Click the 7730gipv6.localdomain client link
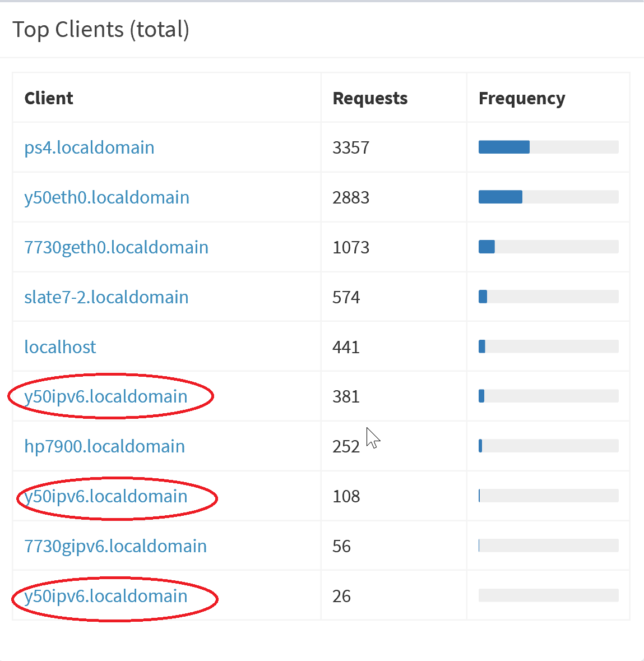 (x=115, y=546)
